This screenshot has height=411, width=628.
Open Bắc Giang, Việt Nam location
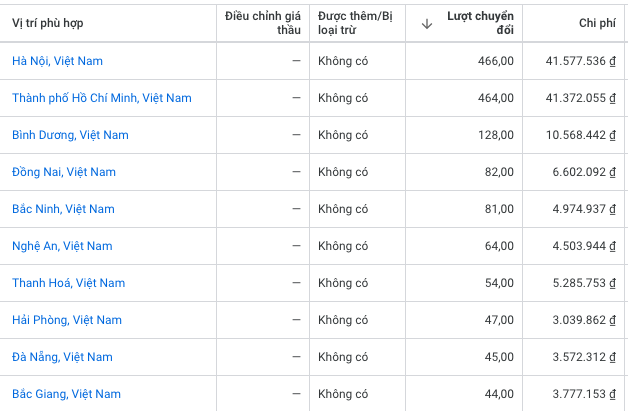click(66, 394)
